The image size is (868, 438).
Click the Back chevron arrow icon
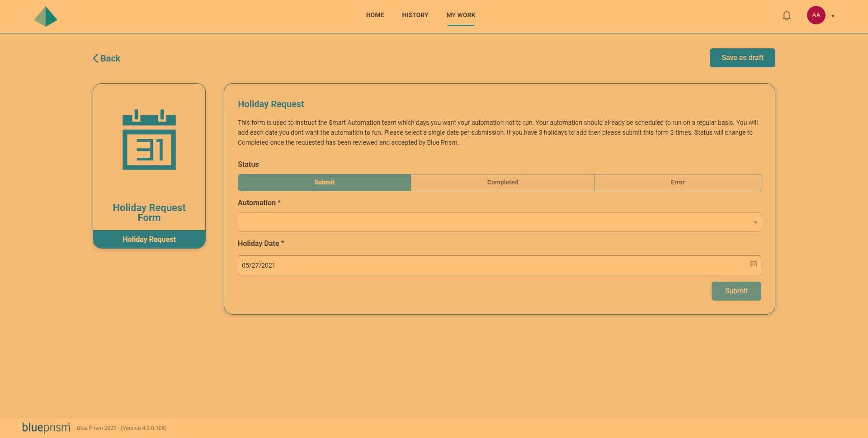tap(95, 58)
